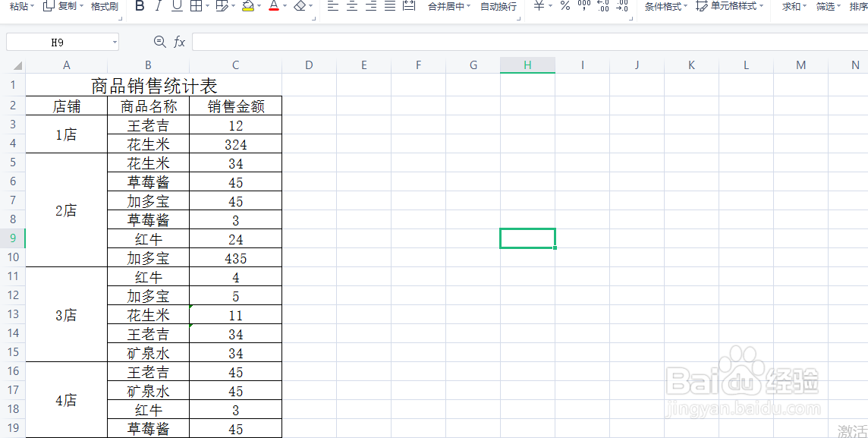Expand the currency format dropdown arrow
Viewport: 868px width, 438px height.
pyautogui.click(x=550, y=7)
